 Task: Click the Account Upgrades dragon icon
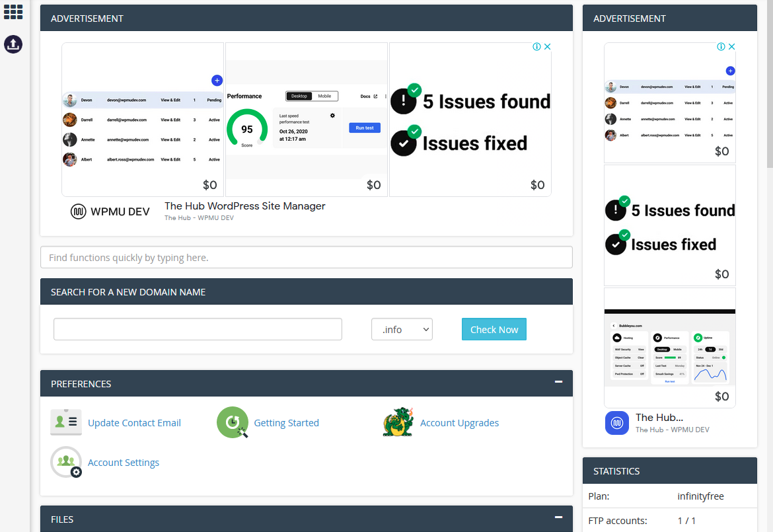398,422
